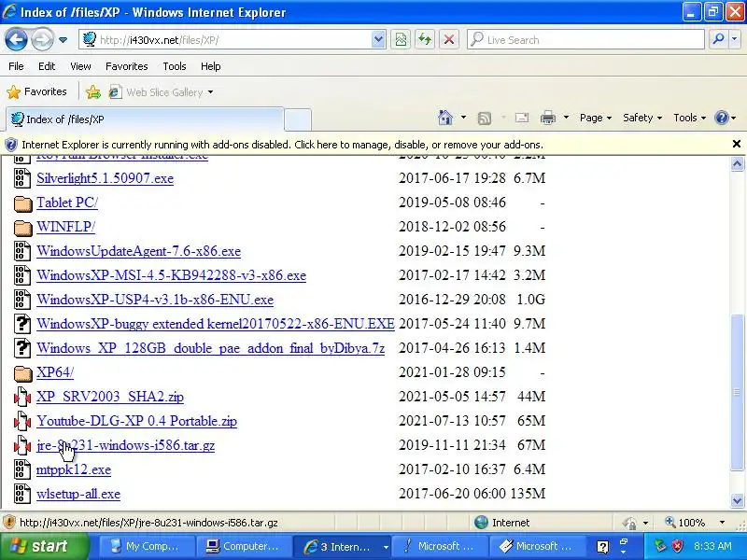Click the Live Search box
The width and height of the screenshot is (747, 560).
(586, 39)
